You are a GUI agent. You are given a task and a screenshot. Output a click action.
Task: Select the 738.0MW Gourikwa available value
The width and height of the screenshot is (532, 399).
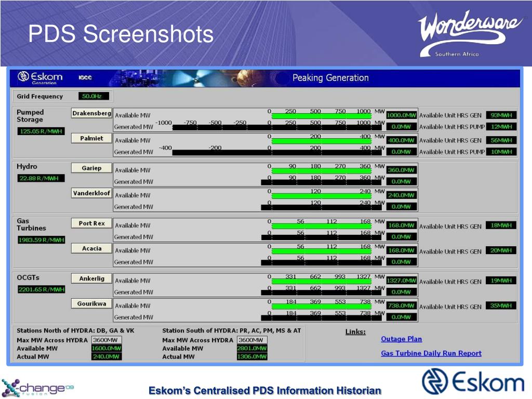[x=402, y=305]
